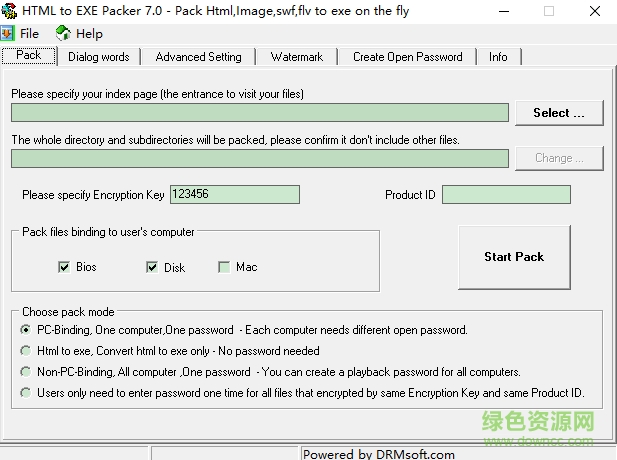Go to the Watermark tab
The image size is (617, 460).
click(297, 57)
